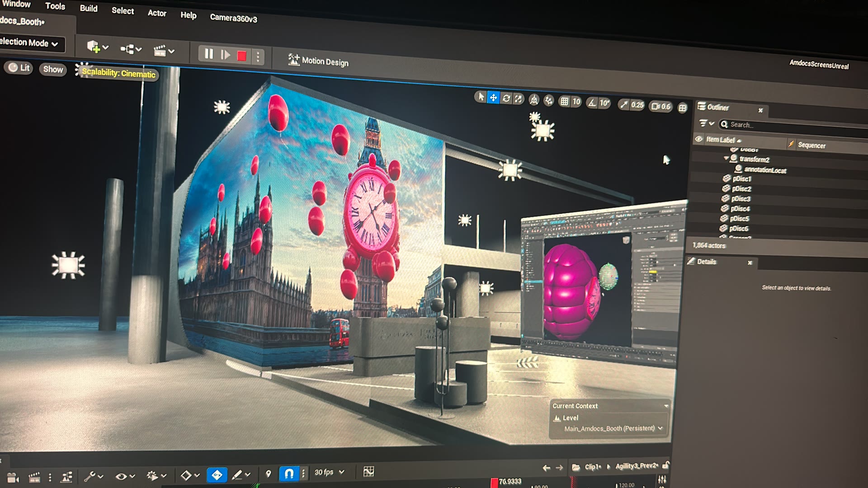This screenshot has width=868, height=488.
Task: Pause the play-in-editor simulation
Action: pyautogui.click(x=208, y=54)
